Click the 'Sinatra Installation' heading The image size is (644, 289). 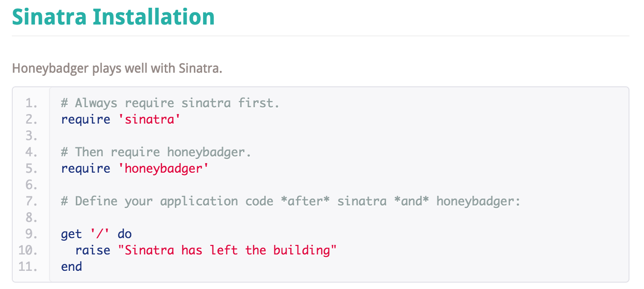pos(113,16)
